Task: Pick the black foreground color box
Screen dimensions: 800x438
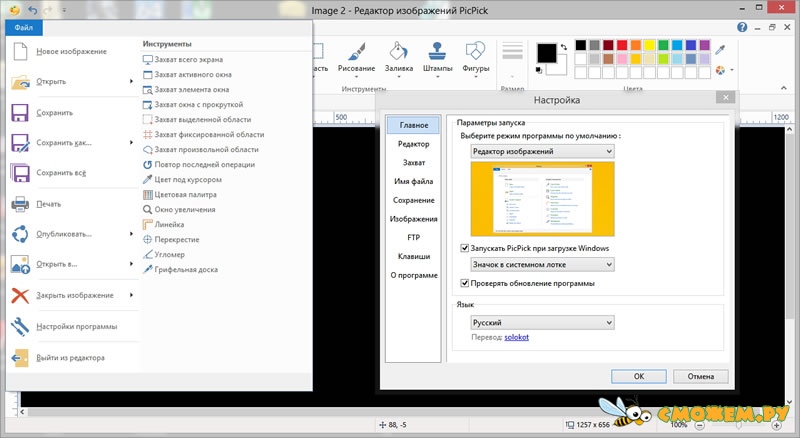Action: (546, 53)
